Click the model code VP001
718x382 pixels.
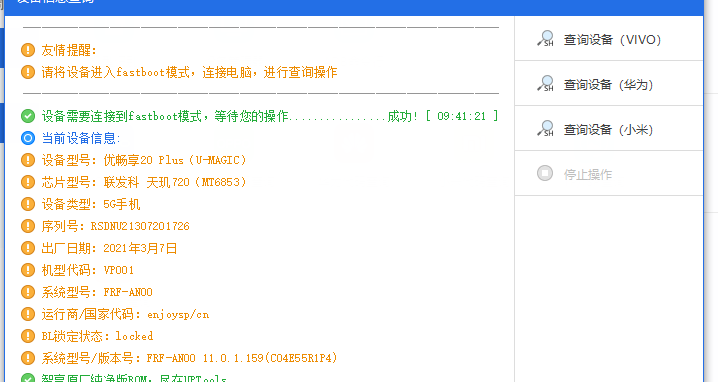point(119,270)
